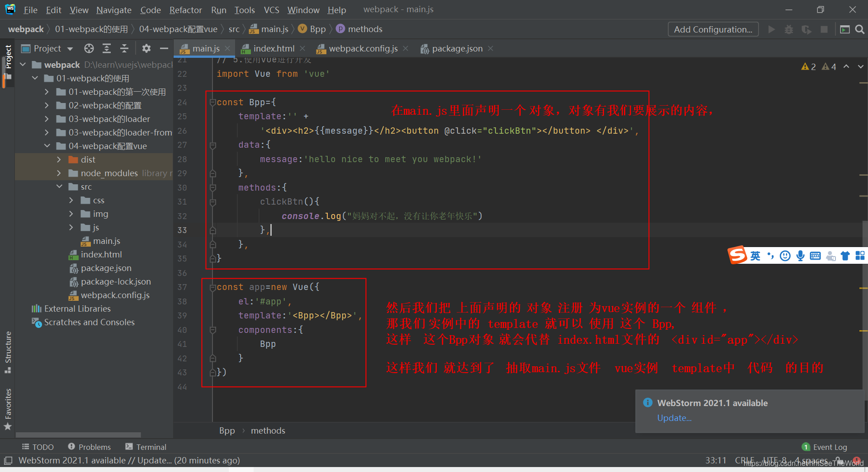Image resolution: width=868 pixels, height=472 pixels.
Task: Open Project panel settings gear
Action: (146, 48)
